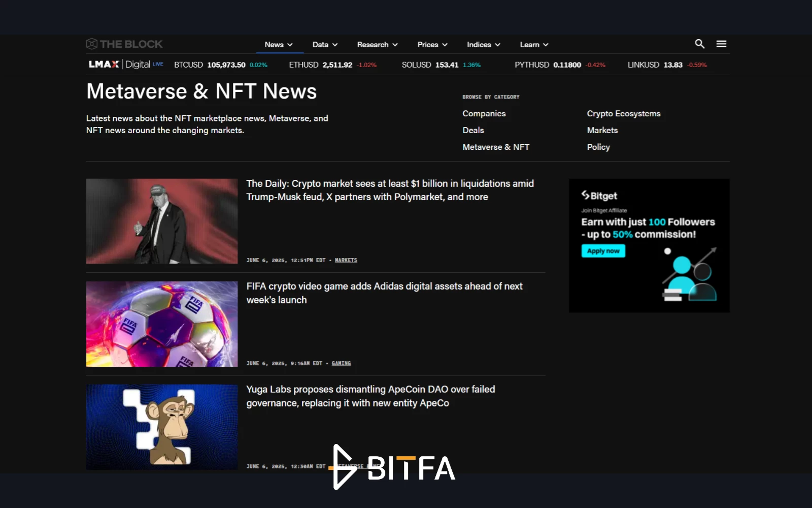Screen dimensions: 812x508
Task: Select the SOLUSD ticker price
Action: click(447, 65)
